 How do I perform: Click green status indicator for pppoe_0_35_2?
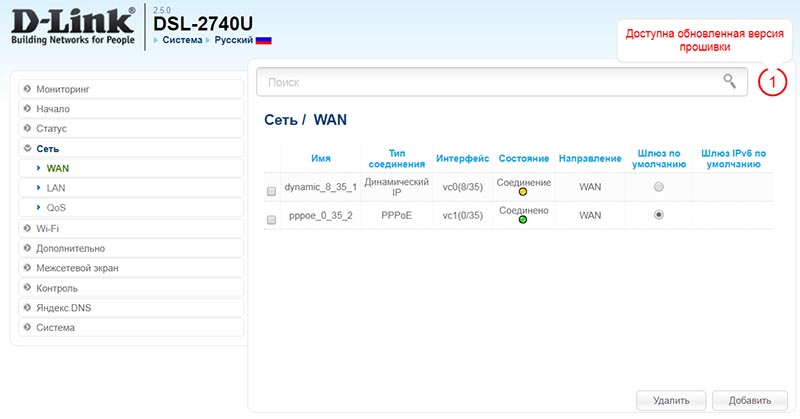pos(523,220)
